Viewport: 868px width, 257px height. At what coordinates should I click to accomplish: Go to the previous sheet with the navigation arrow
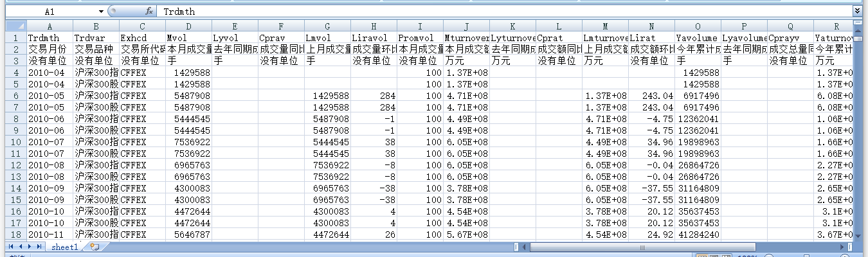pyautogui.click(x=20, y=247)
